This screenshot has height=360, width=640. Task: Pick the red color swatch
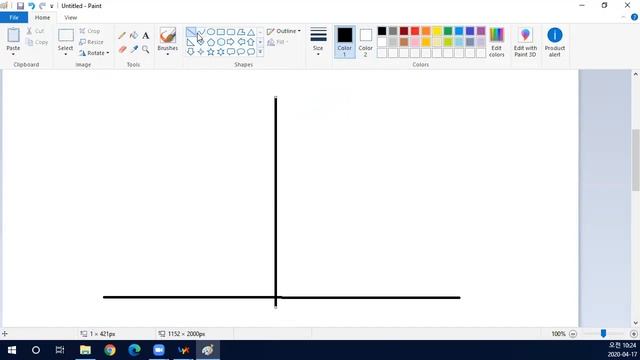[415, 31]
